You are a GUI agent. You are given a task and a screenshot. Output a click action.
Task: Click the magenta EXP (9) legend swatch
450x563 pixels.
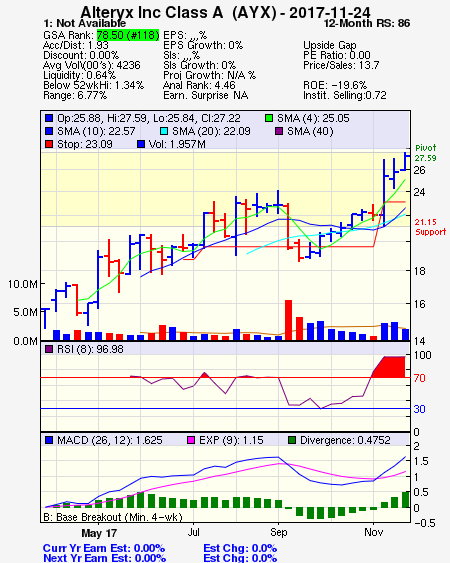point(191,440)
